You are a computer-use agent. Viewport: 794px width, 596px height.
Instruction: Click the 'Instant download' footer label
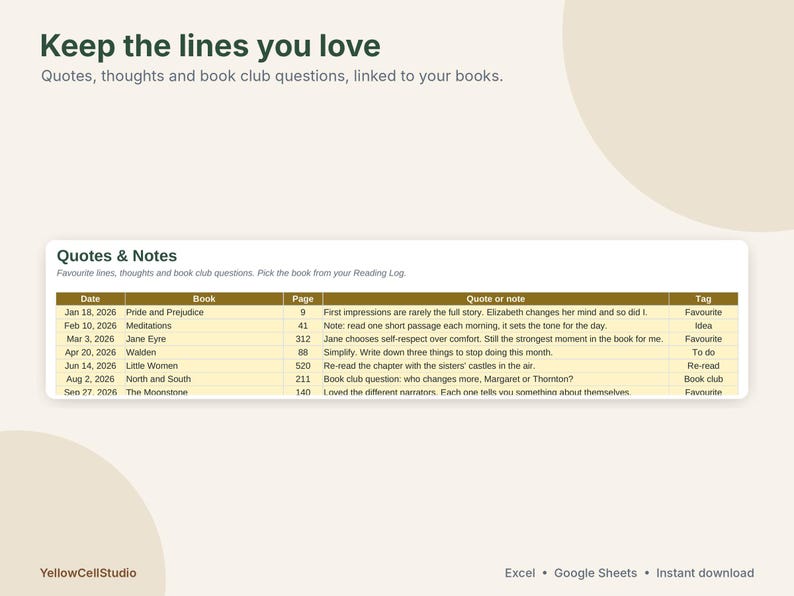[705, 573]
